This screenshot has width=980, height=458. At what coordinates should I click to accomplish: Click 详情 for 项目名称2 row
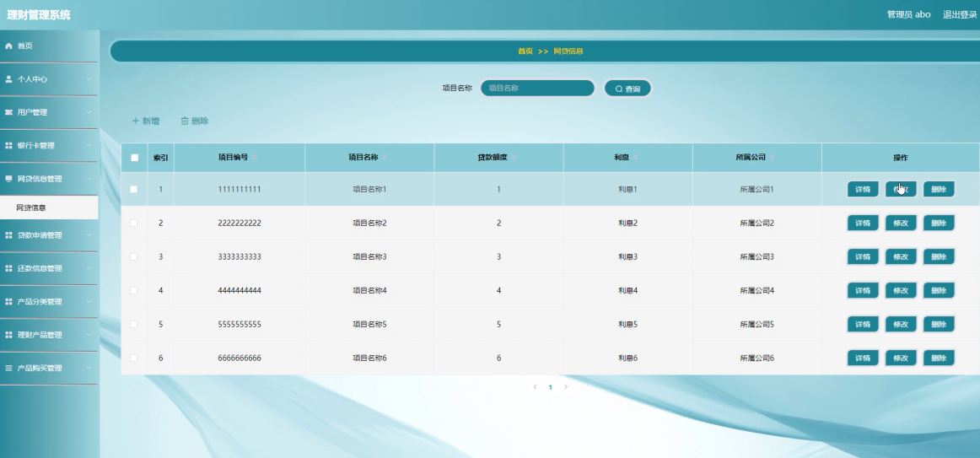(x=863, y=223)
